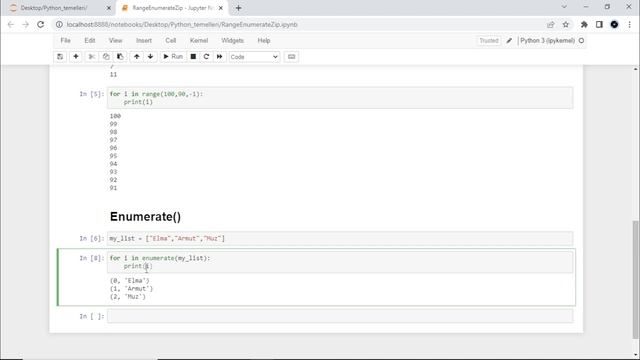Open the View menu

pos(116,40)
